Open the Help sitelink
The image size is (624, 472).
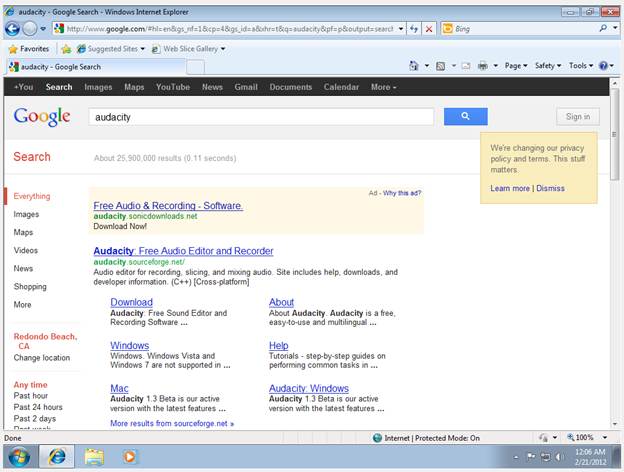tap(279, 345)
